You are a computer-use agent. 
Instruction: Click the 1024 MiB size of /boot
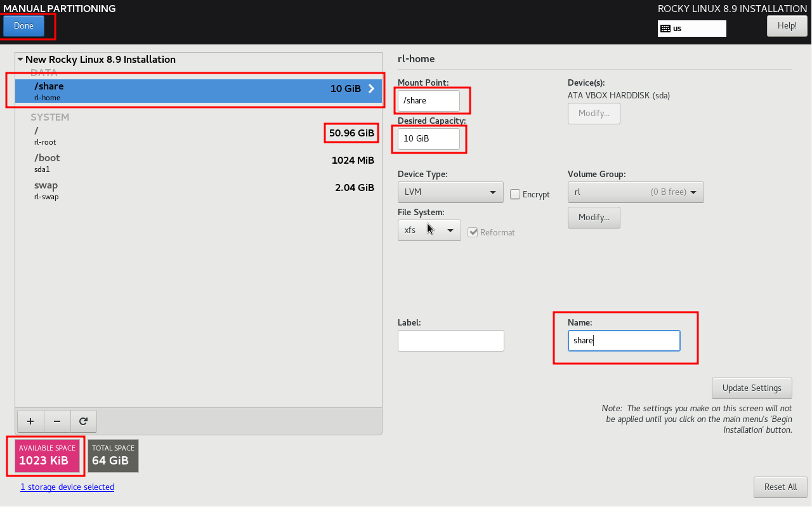(x=353, y=161)
